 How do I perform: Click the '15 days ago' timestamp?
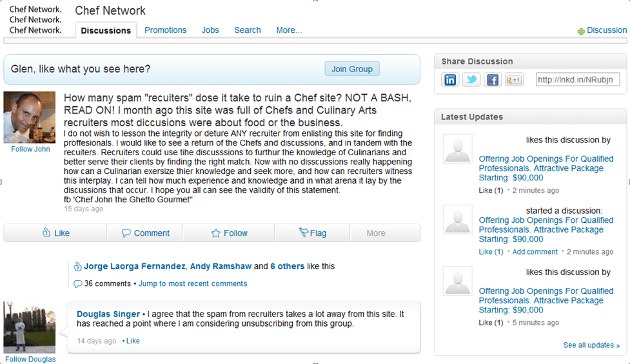click(84, 209)
